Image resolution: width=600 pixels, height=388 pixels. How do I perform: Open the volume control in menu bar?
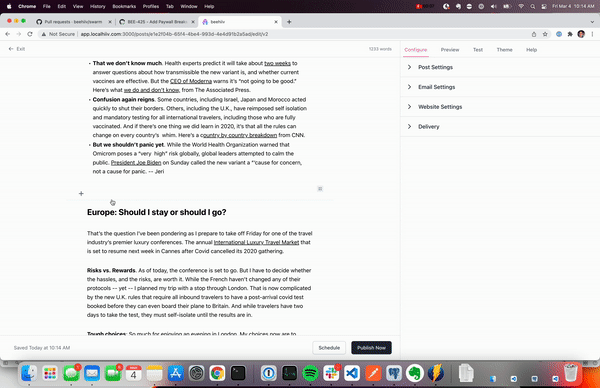pos(494,6)
